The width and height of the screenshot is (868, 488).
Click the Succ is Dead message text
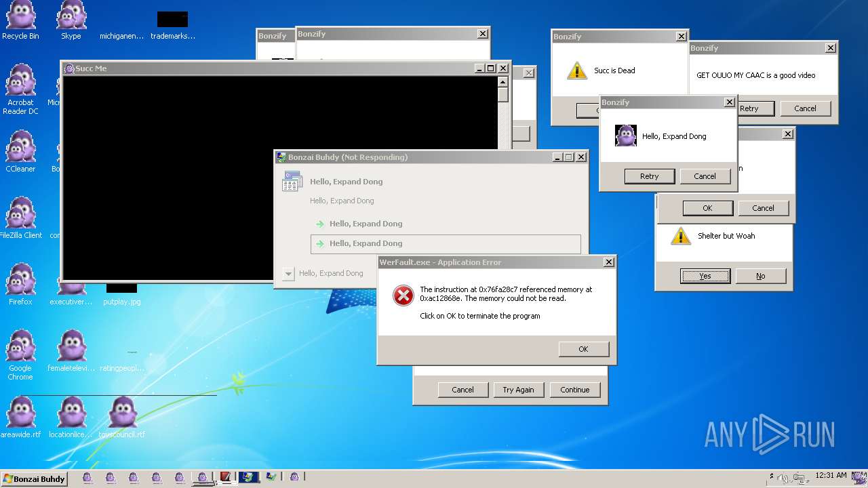tap(614, 70)
